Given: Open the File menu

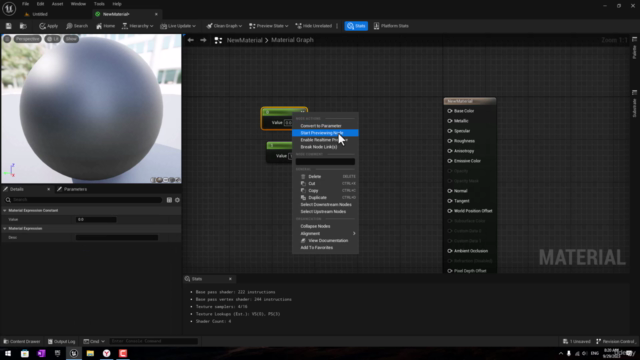Looking at the screenshot, I should tap(25, 4).
